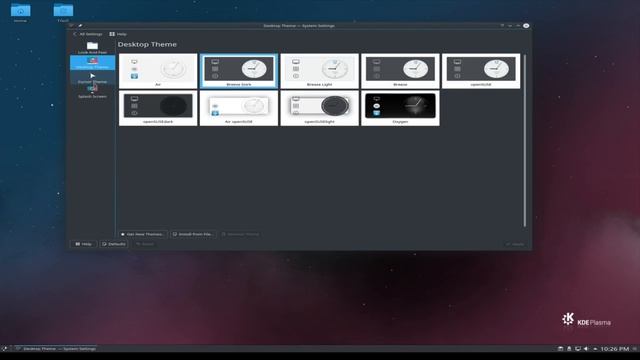640x360 pixels.
Task: Open the Look And Feel sidebar module
Action: tap(92, 48)
